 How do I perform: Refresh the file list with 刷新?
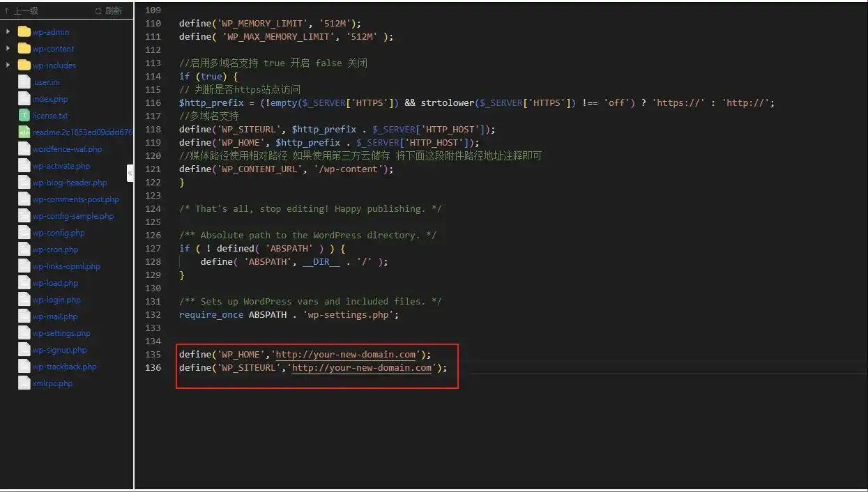(108, 11)
